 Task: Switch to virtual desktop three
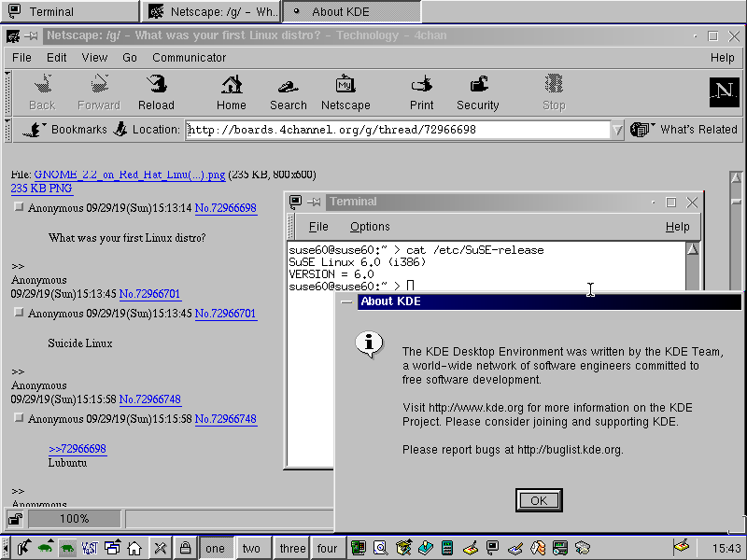click(x=292, y=548)
